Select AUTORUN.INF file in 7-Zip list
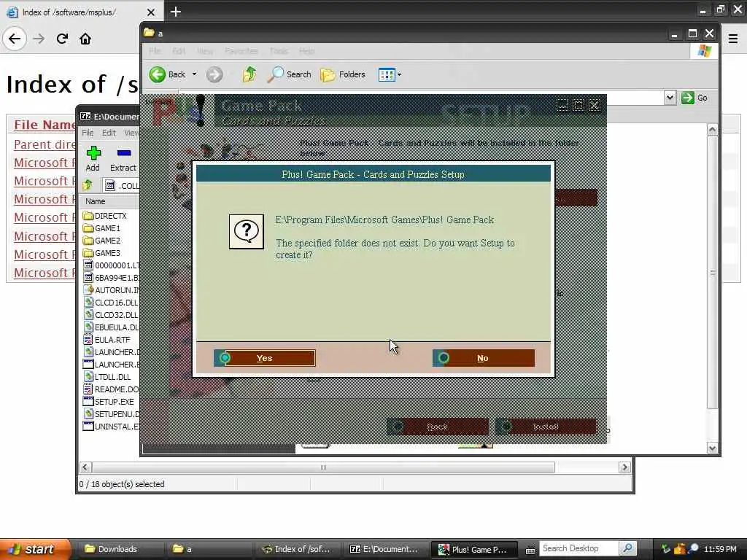This screenshot has width=747, height=560. click(111, 290)
